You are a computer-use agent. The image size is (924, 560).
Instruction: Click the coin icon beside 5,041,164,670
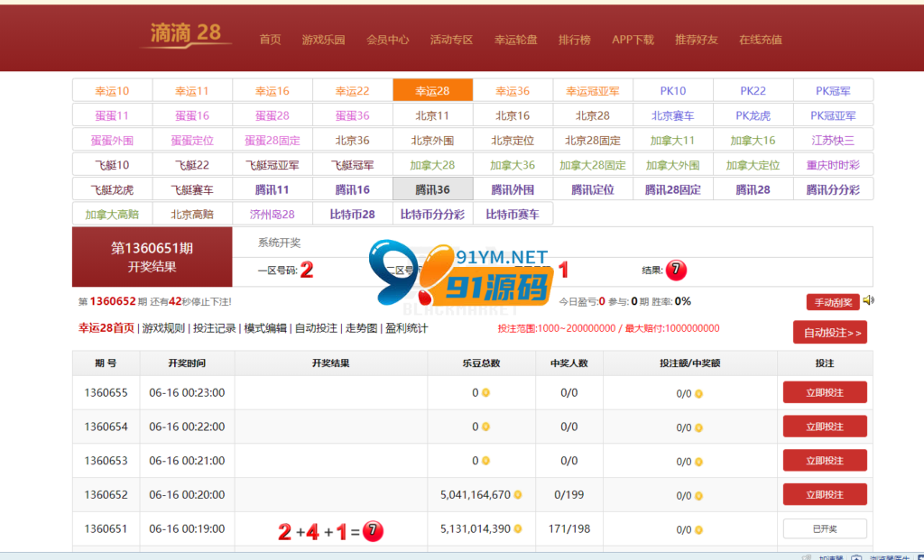(x=517, y=495)
